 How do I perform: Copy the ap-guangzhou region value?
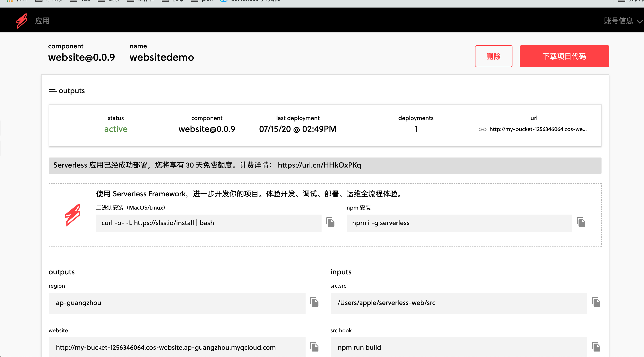point(314,302)
